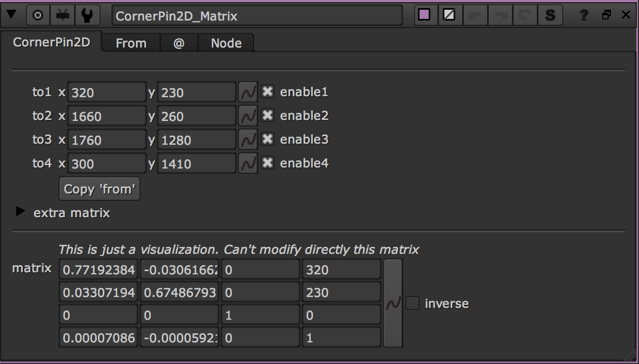Viewport: 639px width, 364px height.
Task: Open the Node tab
Action: coord(225,43)
